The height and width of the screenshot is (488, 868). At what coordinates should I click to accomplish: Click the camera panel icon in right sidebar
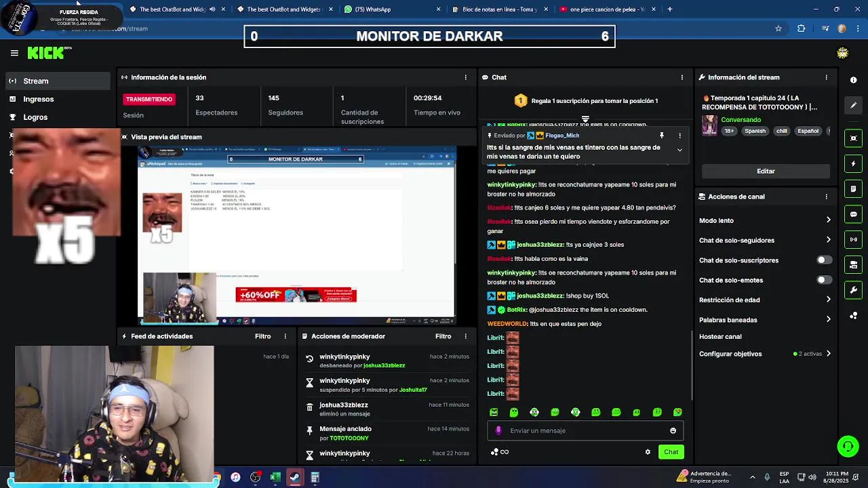click(x=853, y=265)
